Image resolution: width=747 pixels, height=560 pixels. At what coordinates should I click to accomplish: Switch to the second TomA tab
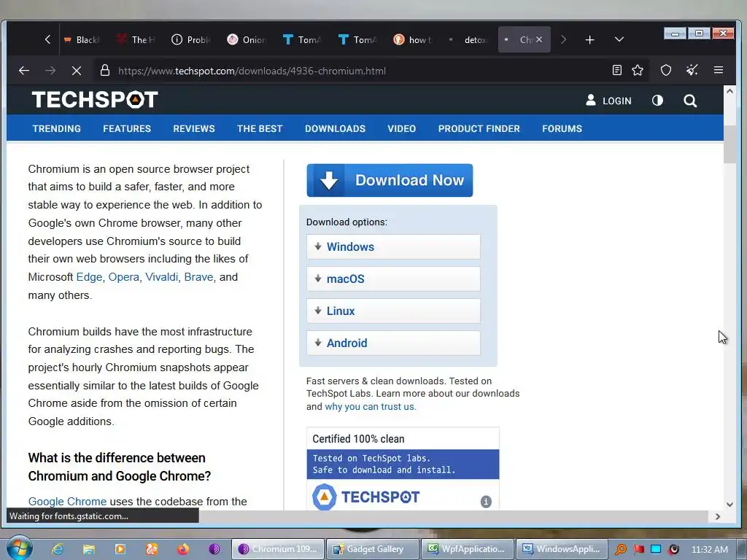tap(357, 39)
